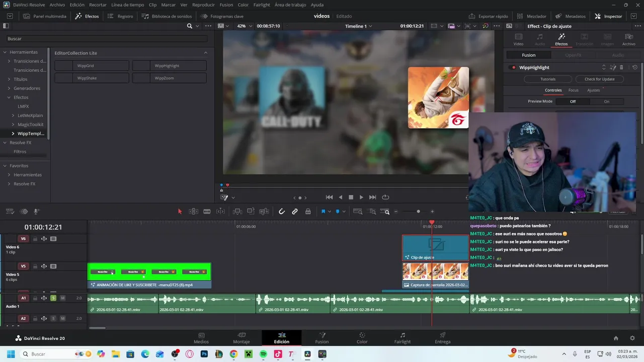
Task: Click the Tutorials button in Inspector
Action: point(548,79)
